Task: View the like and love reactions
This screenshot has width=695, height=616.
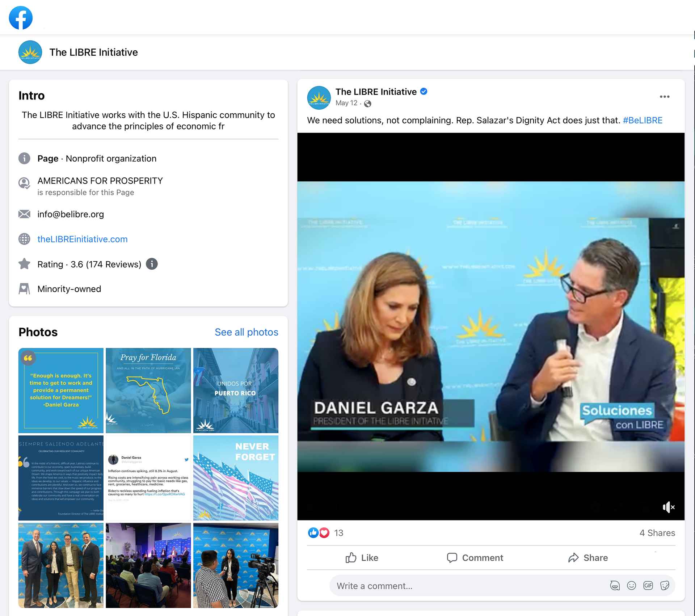Action: [x=319, y=533]
